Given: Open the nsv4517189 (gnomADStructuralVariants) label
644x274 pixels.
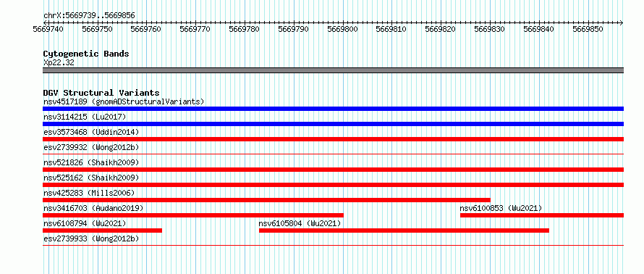Looking at the screenshot, I should 124,101.
